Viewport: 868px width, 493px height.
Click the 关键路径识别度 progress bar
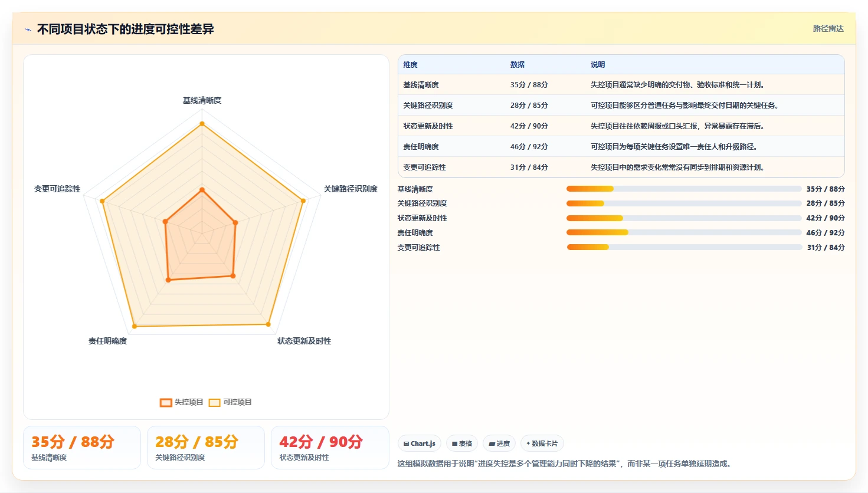point(684,203)
